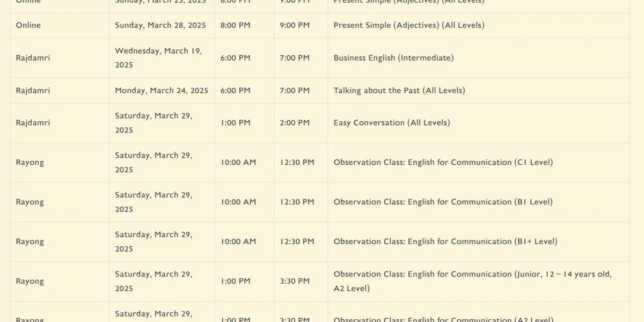The width and height of the screenshot is (644, 322).
Task: Click Rajdamri location in Easy Conversation row
Action: pyautogui.click(x=33, y=123)
